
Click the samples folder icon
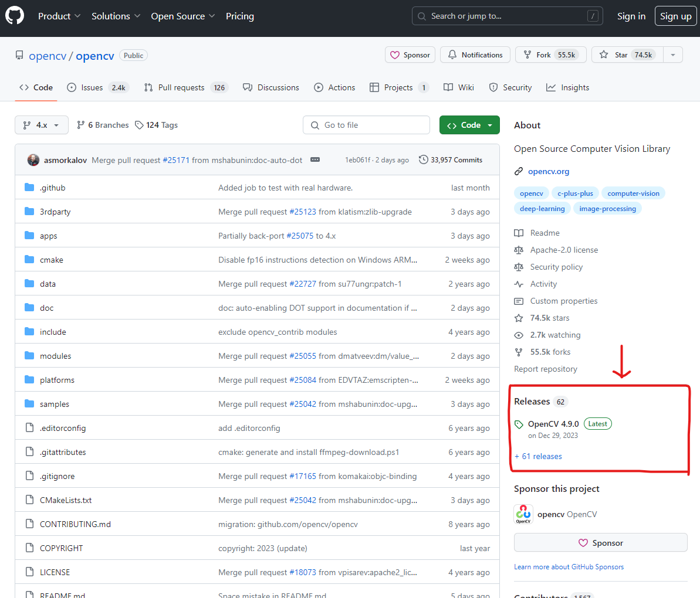(x=29, y=403)
